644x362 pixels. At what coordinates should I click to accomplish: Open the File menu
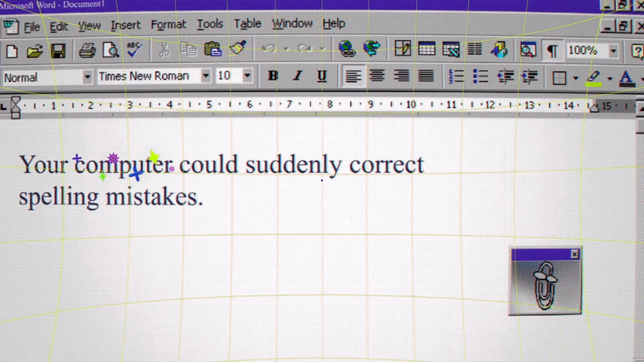click(31, 27)
